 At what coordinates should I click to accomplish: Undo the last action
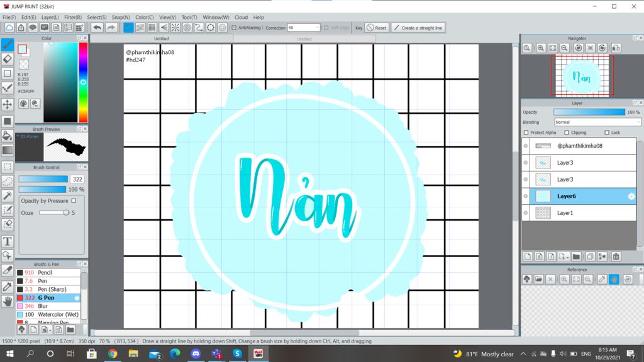click(x=97, y=28)
